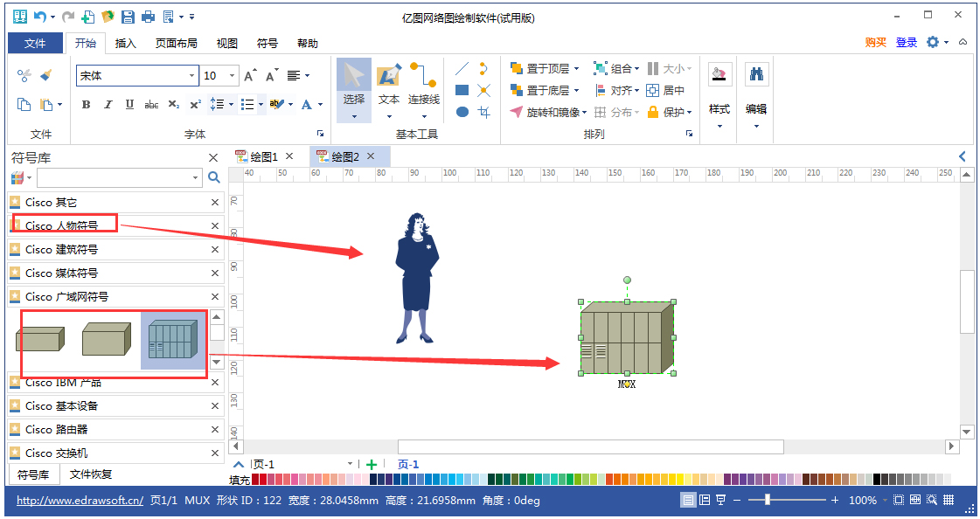The width and height of the screenshot is (980, 519).
Task: Add a new page with green plus
Action: coord(372,464)
